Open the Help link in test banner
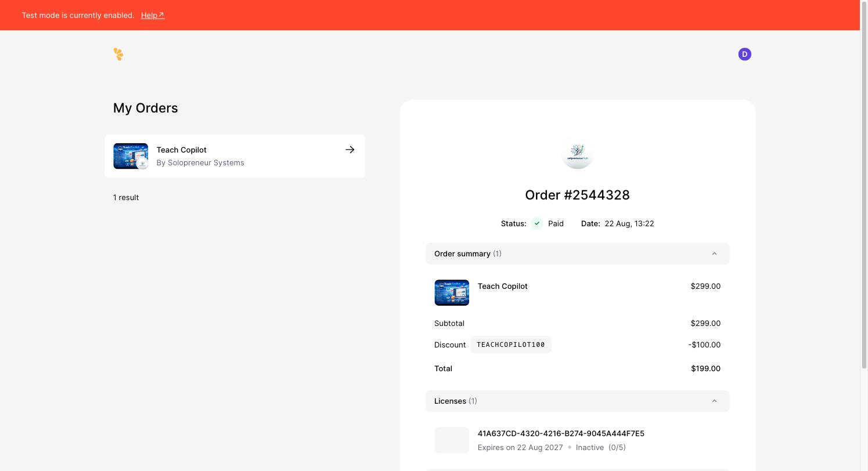Screen dimensions: 868x471 point(153,15)
